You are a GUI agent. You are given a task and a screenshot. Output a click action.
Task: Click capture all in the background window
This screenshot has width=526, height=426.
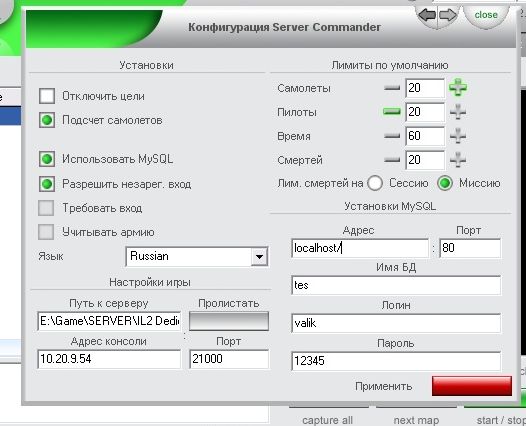[x=327, y=420]
